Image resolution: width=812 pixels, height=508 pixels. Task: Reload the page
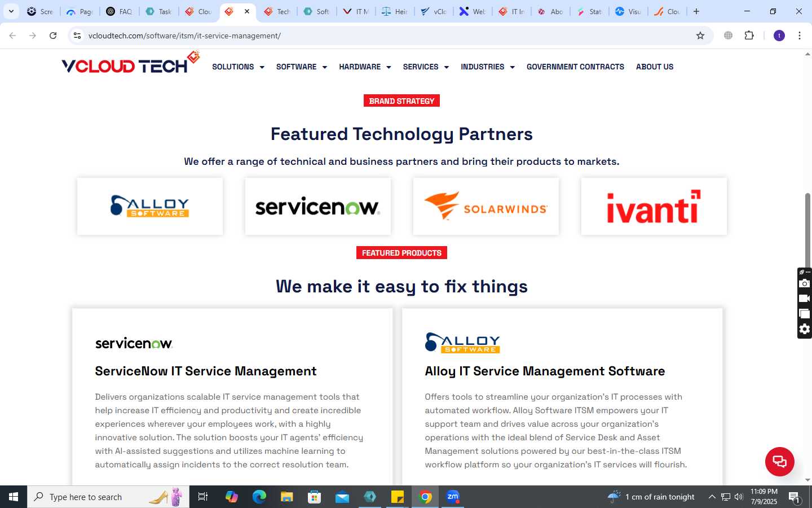[x=53, y=36]
